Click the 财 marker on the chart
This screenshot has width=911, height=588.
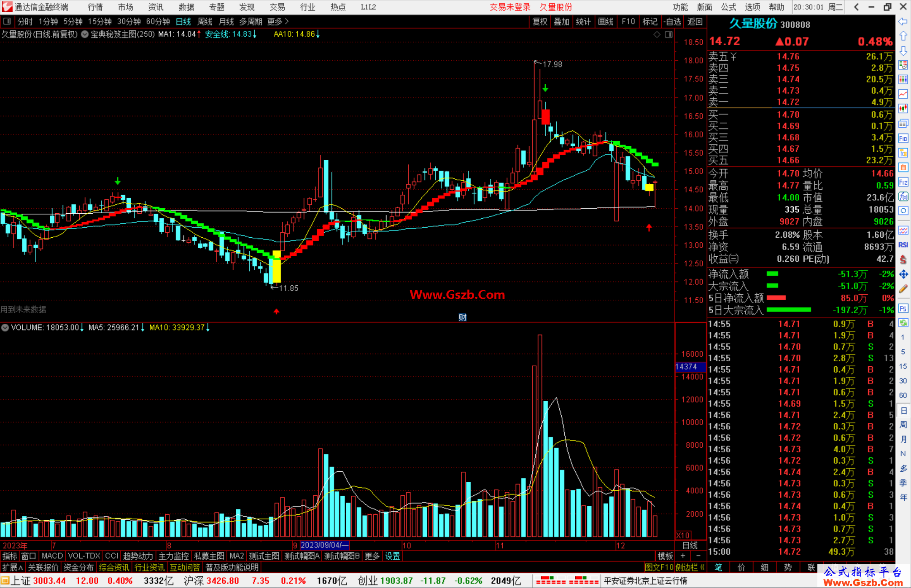point(462,317)
